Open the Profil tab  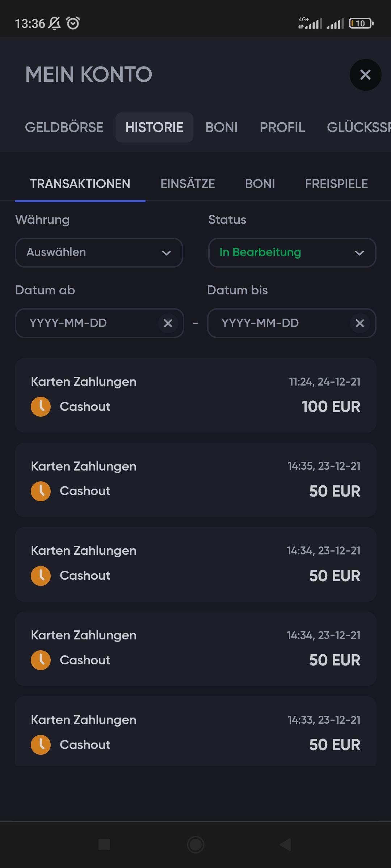tap(282, 127)
